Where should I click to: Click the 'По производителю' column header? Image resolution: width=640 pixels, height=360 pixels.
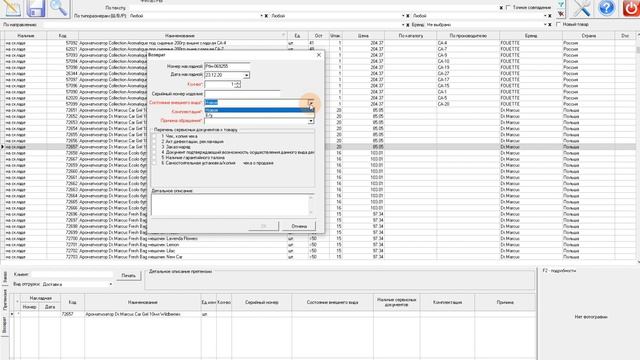[x=468, y=36]
